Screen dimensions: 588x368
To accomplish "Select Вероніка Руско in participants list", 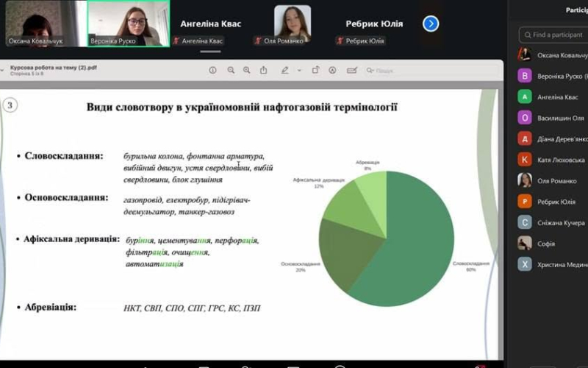I will tap(553, 77).
